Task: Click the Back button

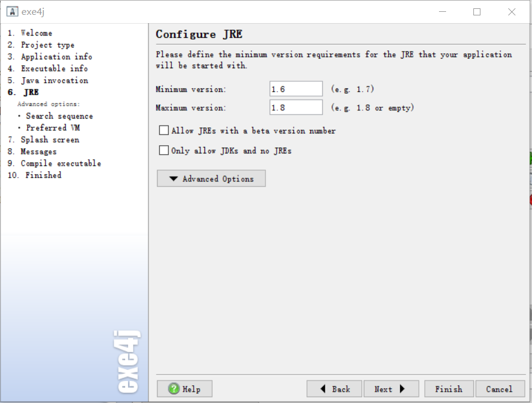Action: (334, 389)
